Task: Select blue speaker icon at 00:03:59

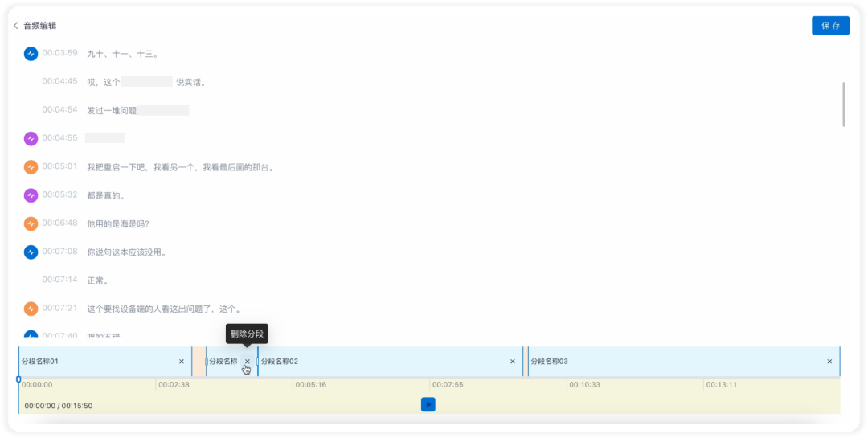Action: pos(31,54)
